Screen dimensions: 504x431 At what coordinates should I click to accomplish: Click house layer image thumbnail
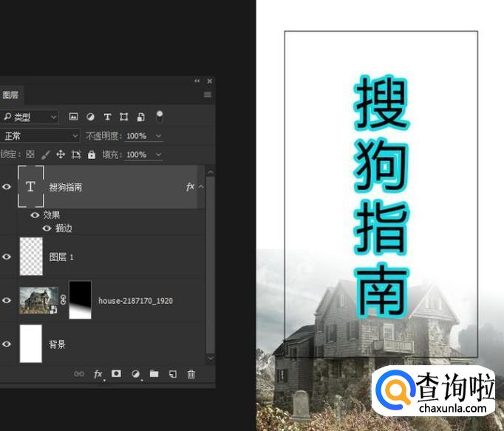(x=38, y=300)
